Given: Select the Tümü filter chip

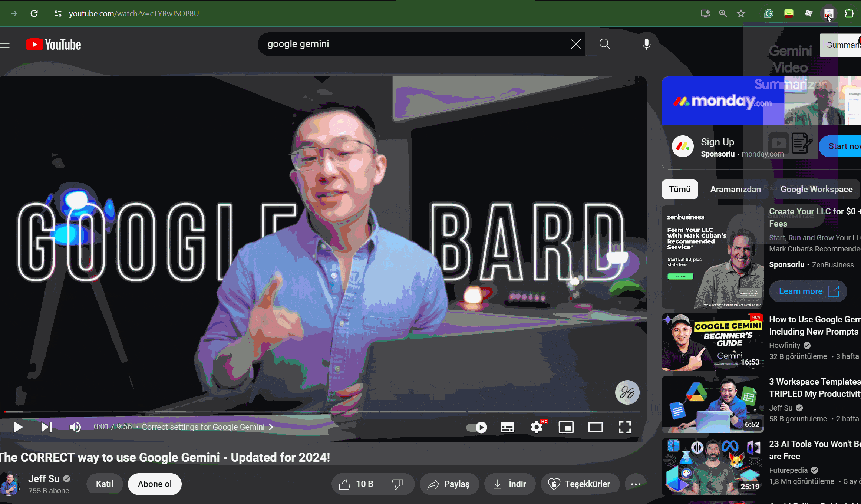Looking at the screenshot, I should [679, 189].
